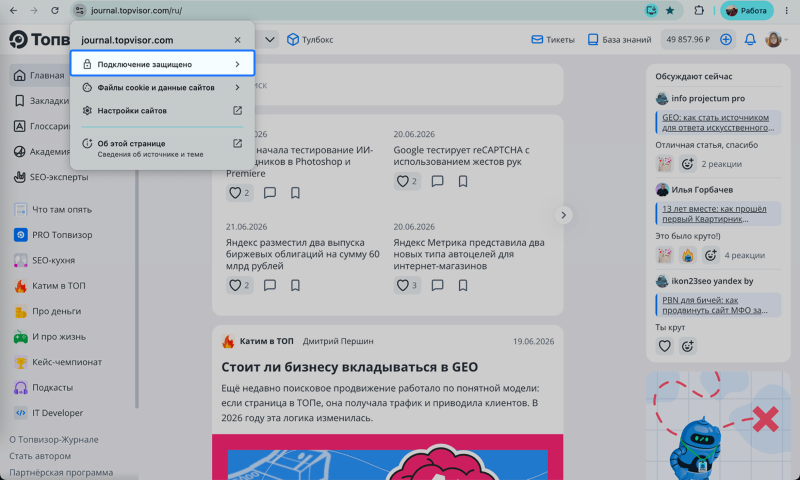
Task: Open PBN для бичей discussion link
Action: [x=718, y=305]
